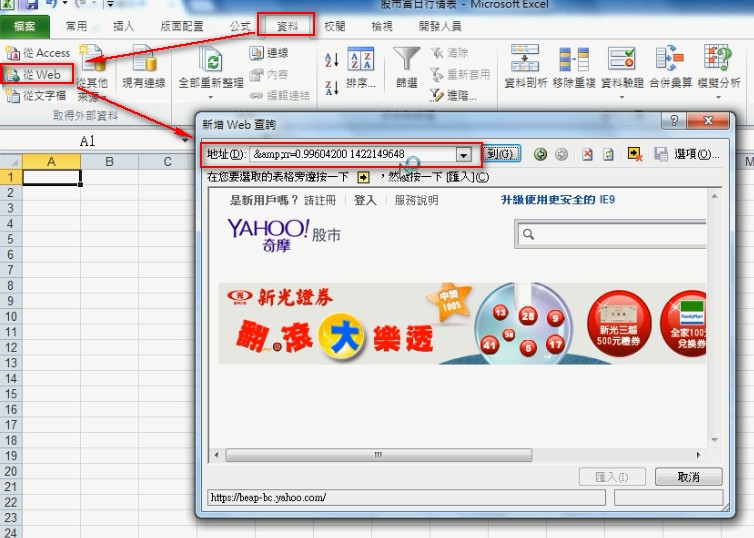754x538 pixels.
Task: Click stop loading icon in dialog
Action: point(587,154)
